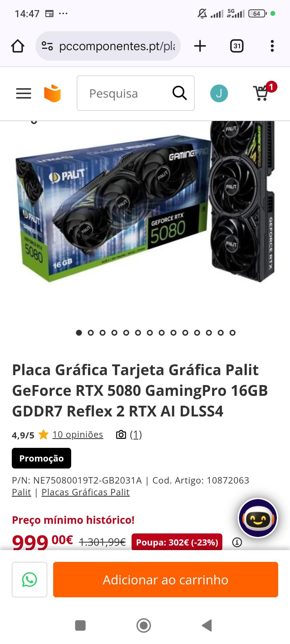
Task: View customer photos camera icon (1)
Action: click(129, 434)
